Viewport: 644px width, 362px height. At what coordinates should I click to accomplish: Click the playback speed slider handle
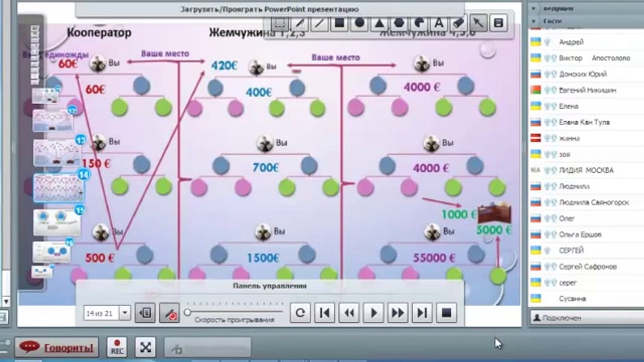[x=188, y=312]
